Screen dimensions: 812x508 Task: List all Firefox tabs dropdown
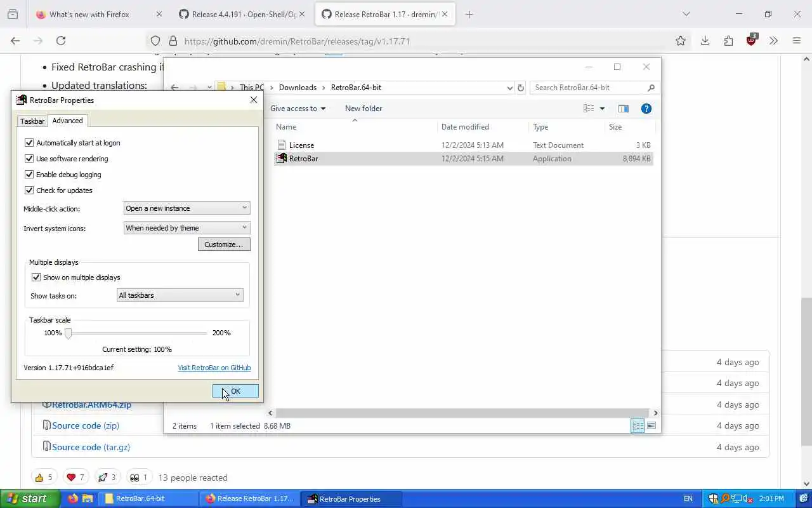686,14
